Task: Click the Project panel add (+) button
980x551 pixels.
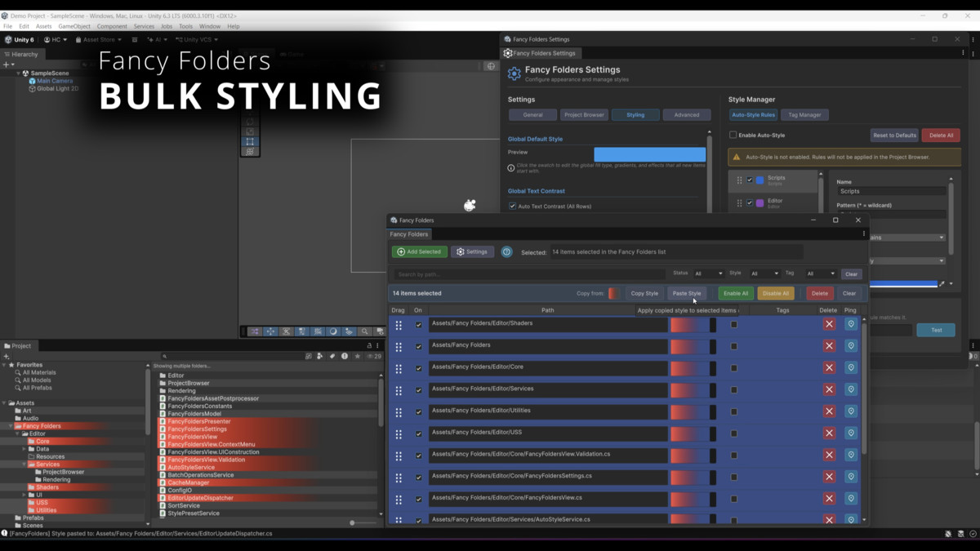Action: [x=6, y=357]
